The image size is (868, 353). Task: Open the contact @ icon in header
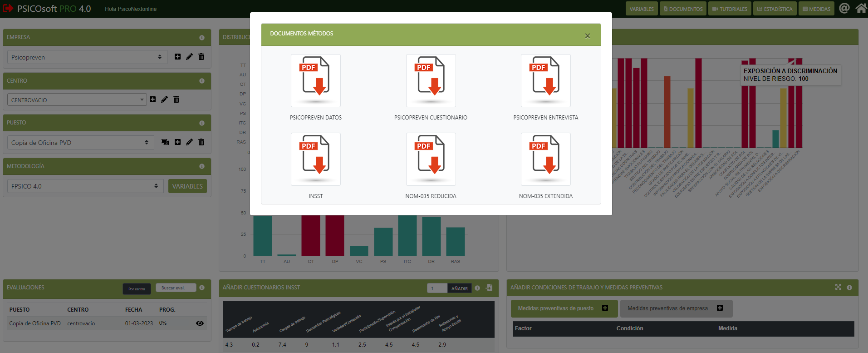(844, 8)
